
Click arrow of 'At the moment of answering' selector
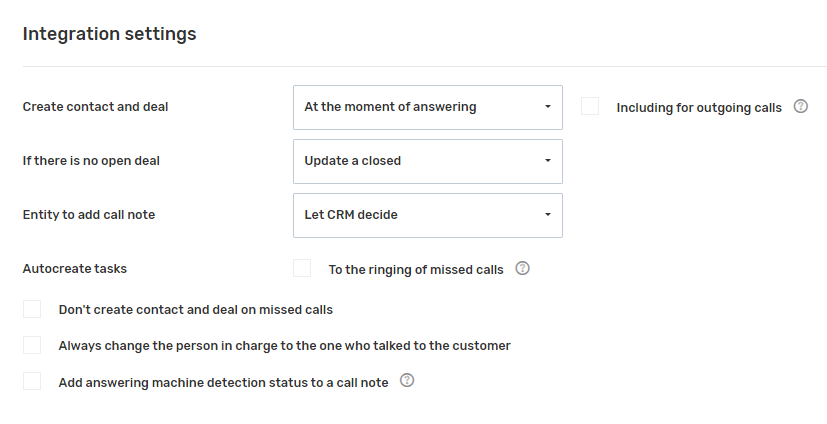tap(547, 107)
